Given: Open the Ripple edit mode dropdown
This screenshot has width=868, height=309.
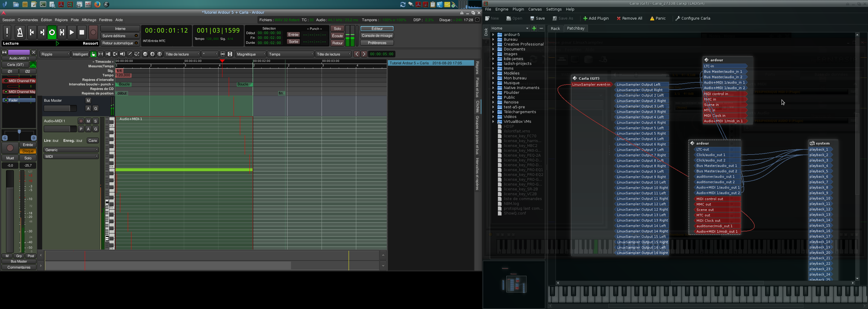Looking at the screenshot, I should click(x=55, y=54).
